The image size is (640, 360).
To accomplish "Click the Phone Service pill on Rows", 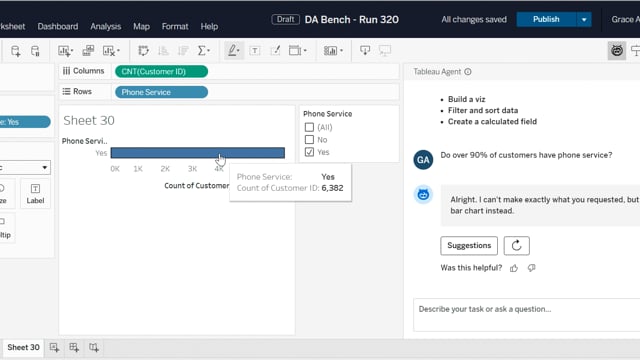I will coord(161,92).
